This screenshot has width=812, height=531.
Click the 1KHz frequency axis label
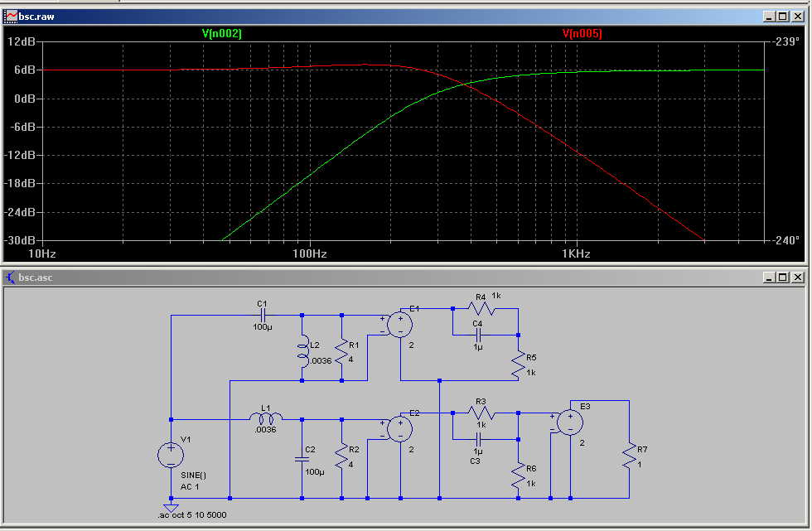[576, 254]
